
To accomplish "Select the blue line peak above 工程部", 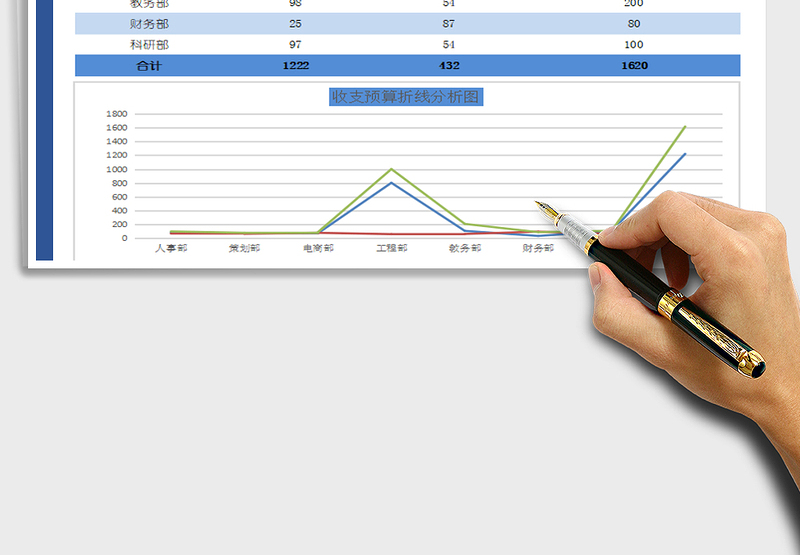I will [391, 183].
